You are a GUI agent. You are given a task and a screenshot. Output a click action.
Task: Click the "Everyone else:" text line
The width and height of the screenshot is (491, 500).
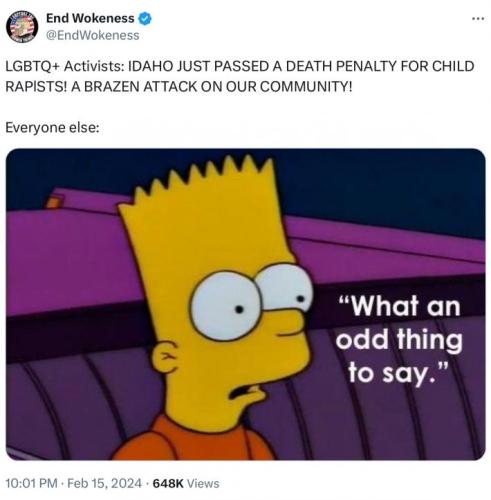click(52, 128)
